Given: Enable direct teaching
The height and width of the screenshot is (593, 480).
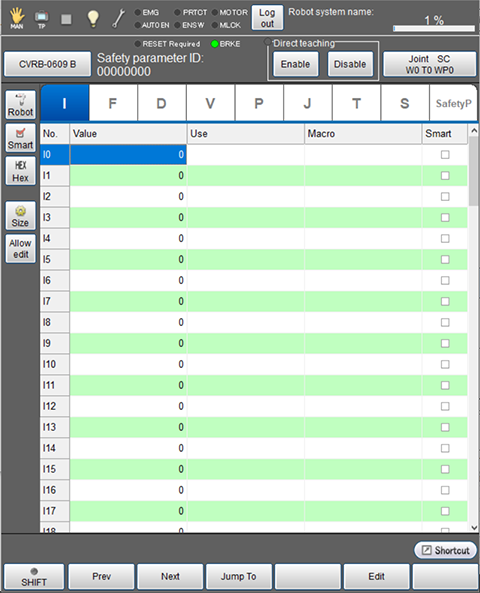Looking at the screenshot, I should point(295,64).
